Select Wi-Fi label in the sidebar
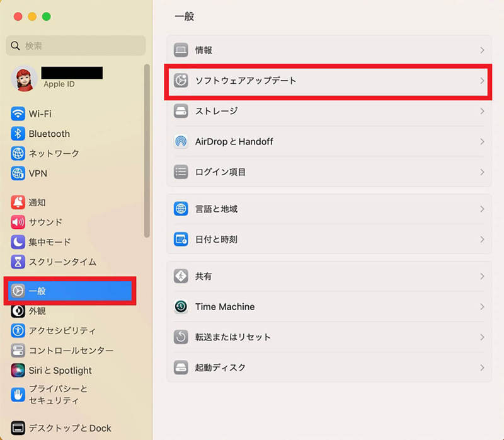Image resolution: width=504 pixels, height=440 pixels. tap(40, 114)
